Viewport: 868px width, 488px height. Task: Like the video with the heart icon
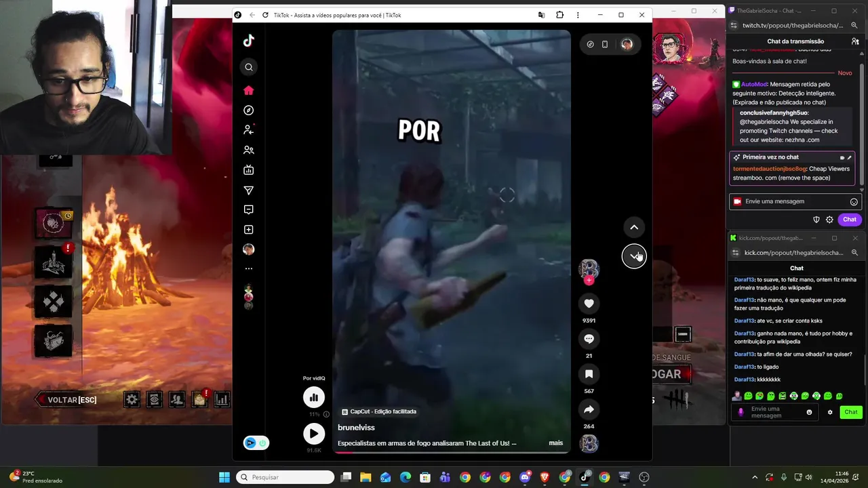[589, 304]
